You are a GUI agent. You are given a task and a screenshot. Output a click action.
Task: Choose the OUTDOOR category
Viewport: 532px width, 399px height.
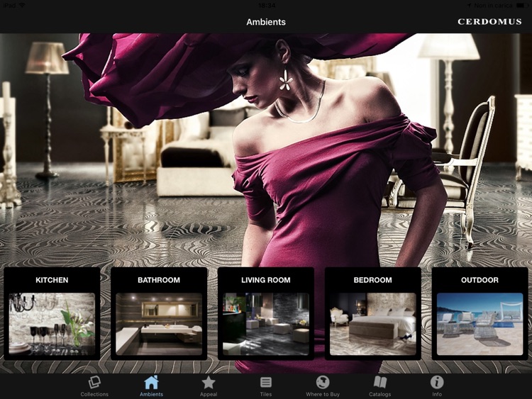[x=480, y=313]
